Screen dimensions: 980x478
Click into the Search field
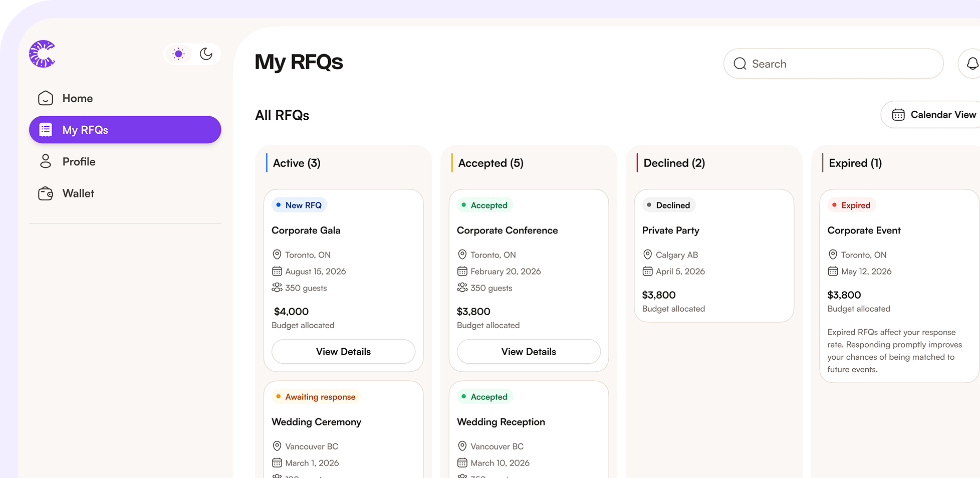coord(834,64)
